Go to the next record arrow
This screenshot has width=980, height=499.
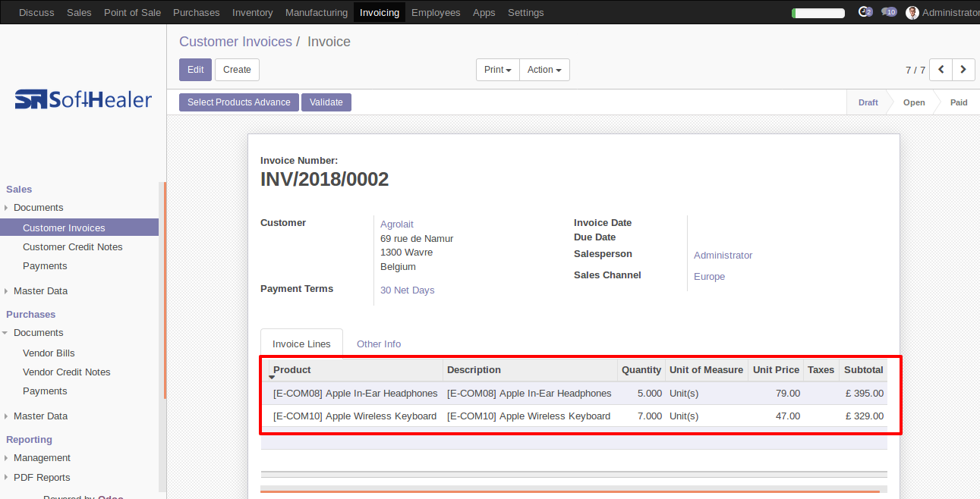coord(963,70)
